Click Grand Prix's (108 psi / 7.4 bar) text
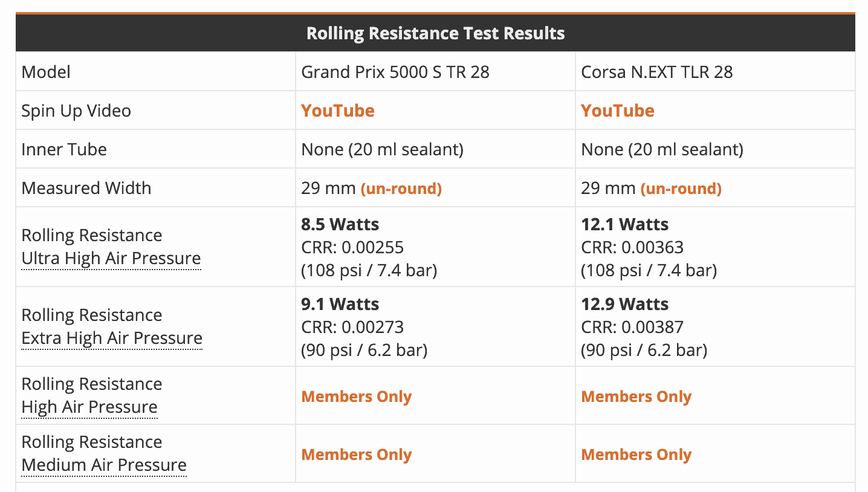 369,270
